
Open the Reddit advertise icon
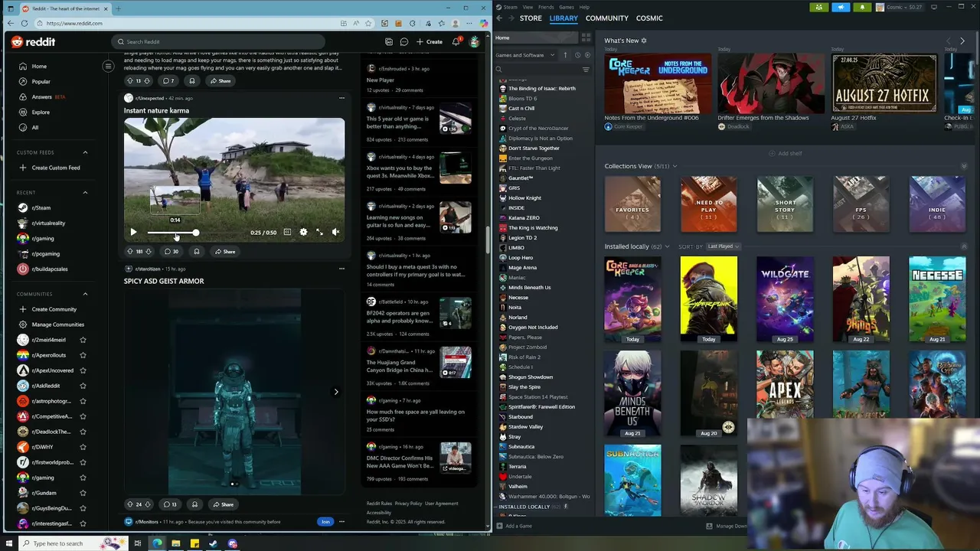tap(389, 41)
